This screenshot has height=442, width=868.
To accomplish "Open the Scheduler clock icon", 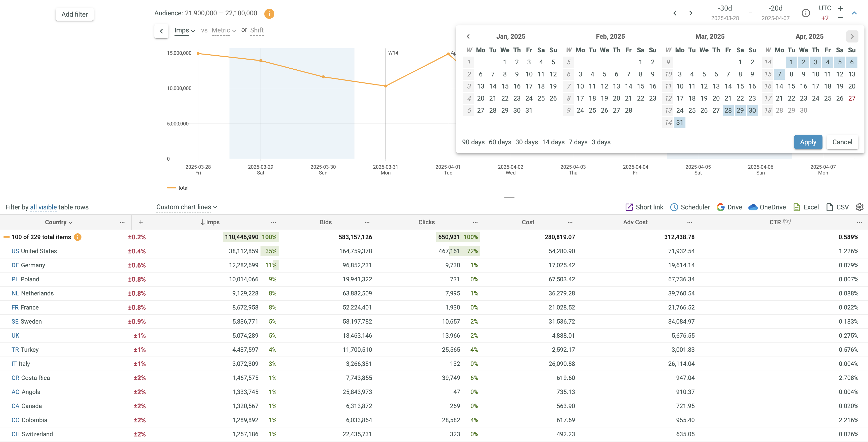I will (674, 207).
